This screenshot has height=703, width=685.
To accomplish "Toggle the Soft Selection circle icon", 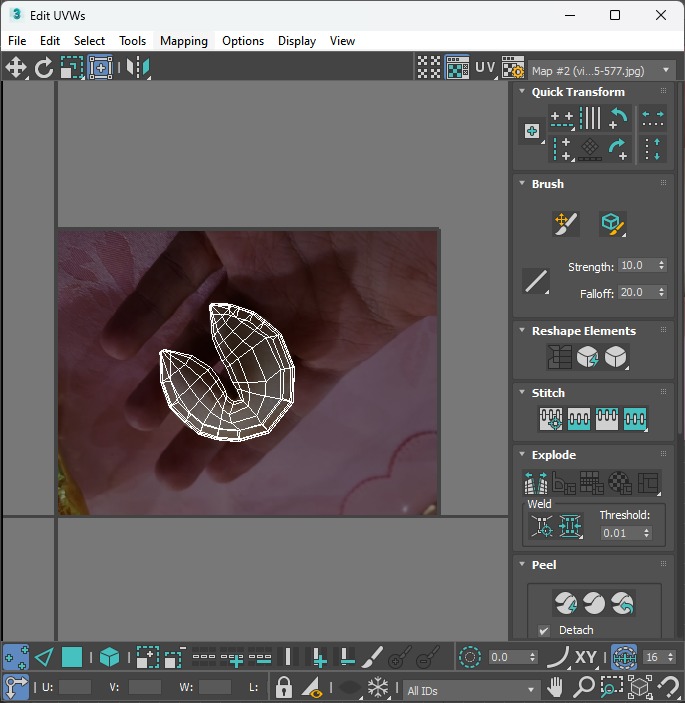I will (x=470, y=657).
